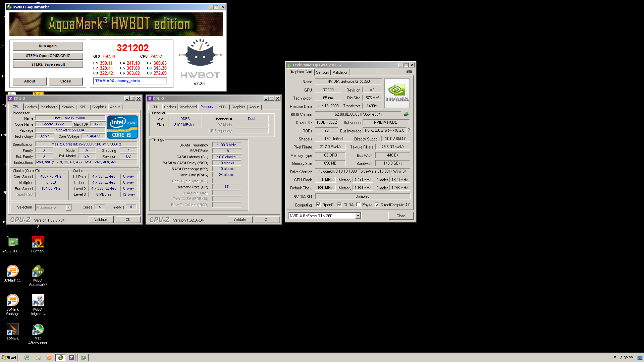Click OK in the right CPU-Z window
The height and width of the screenshot is (362, 644).
[267, 220]
